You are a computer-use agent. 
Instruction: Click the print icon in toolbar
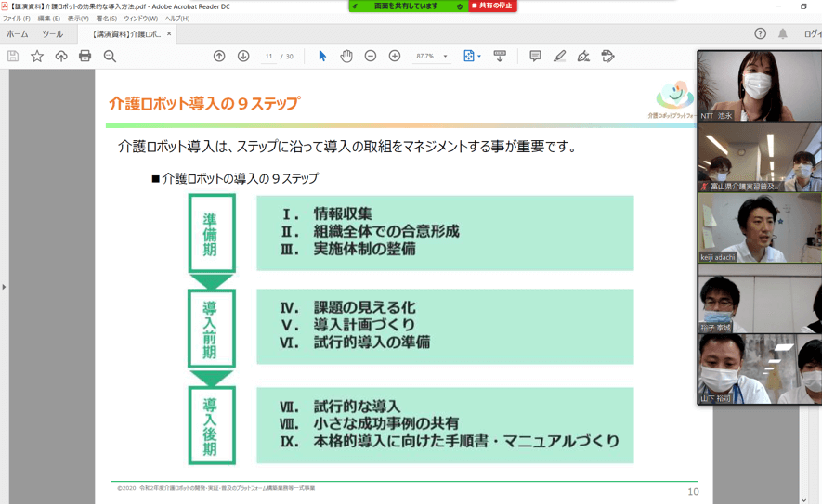click(85, 57)
